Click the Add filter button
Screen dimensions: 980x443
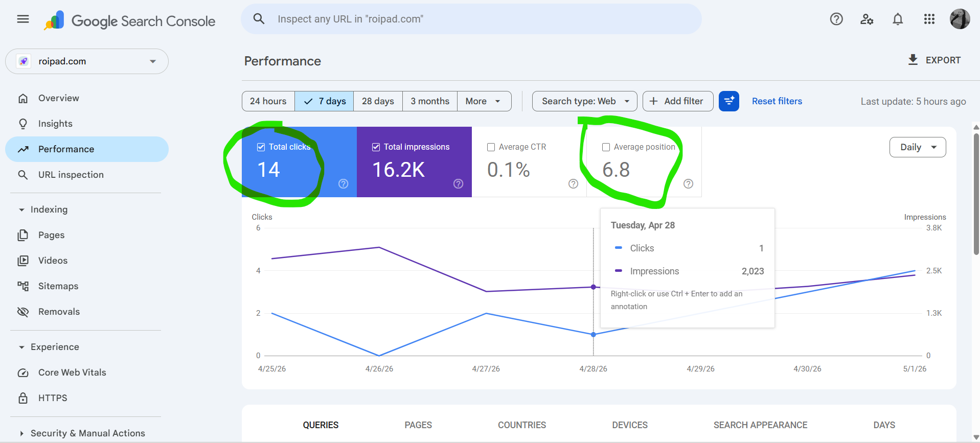678,101
